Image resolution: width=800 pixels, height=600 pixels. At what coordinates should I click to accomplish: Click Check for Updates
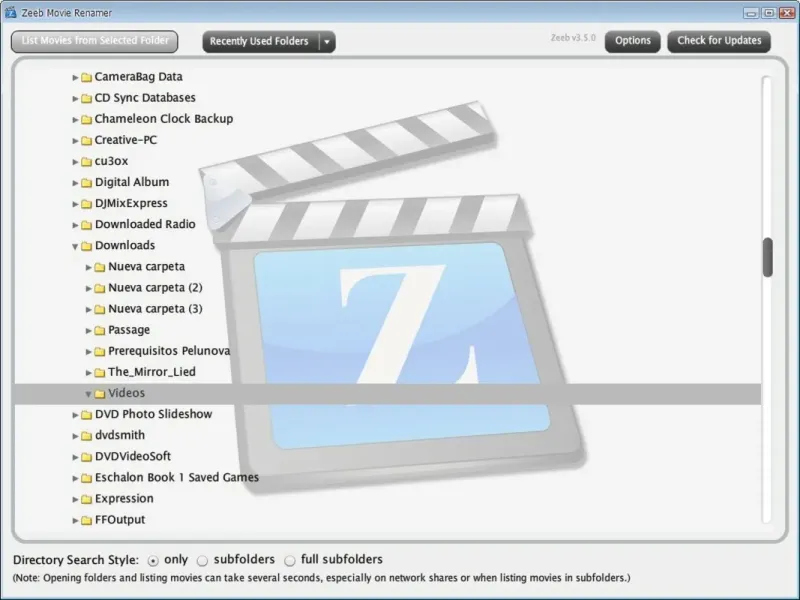pos(719,41)
